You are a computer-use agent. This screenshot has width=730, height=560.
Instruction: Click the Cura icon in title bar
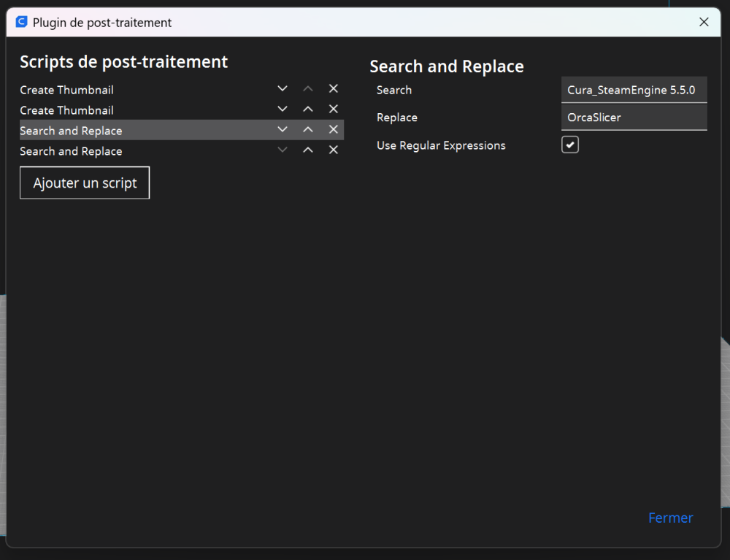pos(21,22)
